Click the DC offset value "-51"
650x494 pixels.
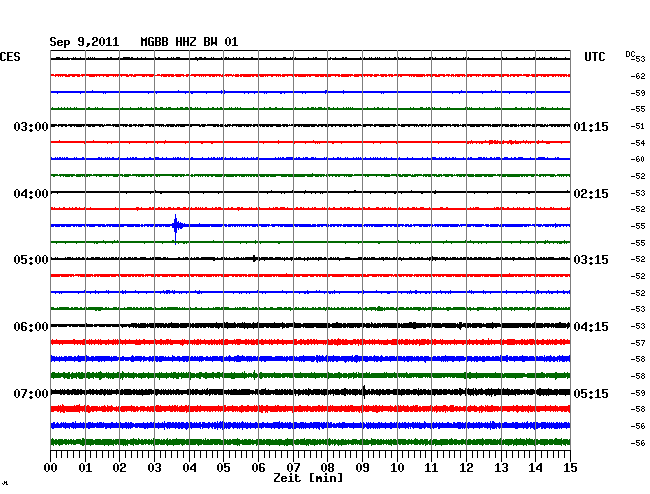tap(638, 126)
